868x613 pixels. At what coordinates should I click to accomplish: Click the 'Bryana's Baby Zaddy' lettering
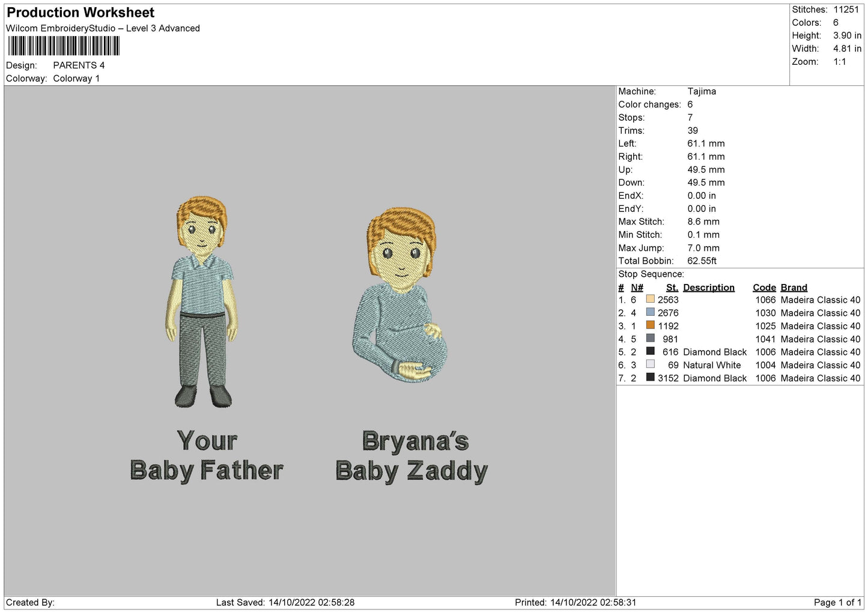pyautogui.click(x=412, y=456)
